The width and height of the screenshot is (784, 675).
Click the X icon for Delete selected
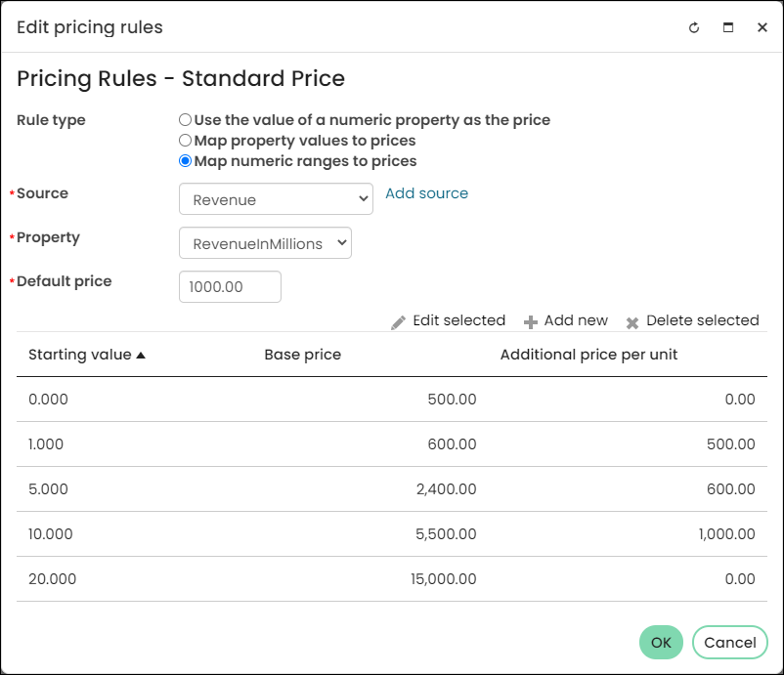point(632,322)
